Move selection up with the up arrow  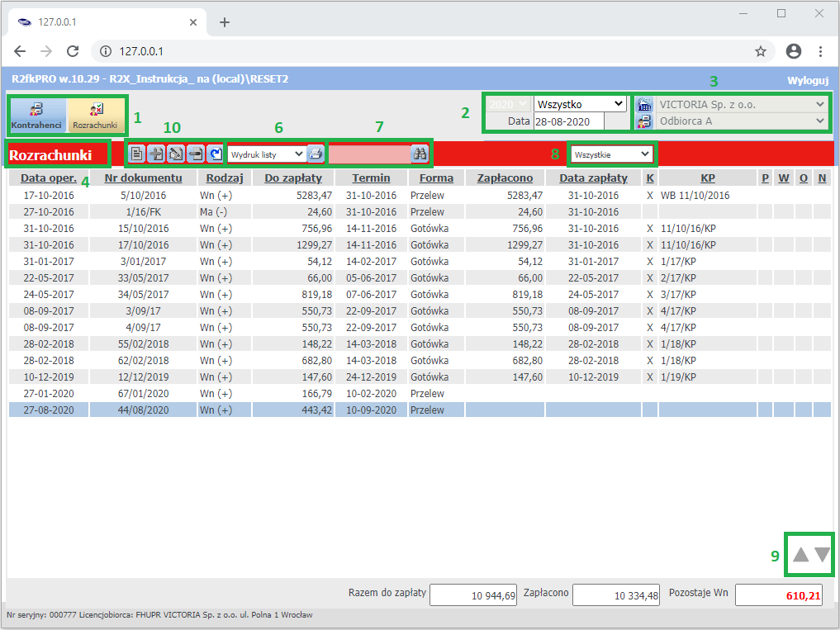point(801,555)
